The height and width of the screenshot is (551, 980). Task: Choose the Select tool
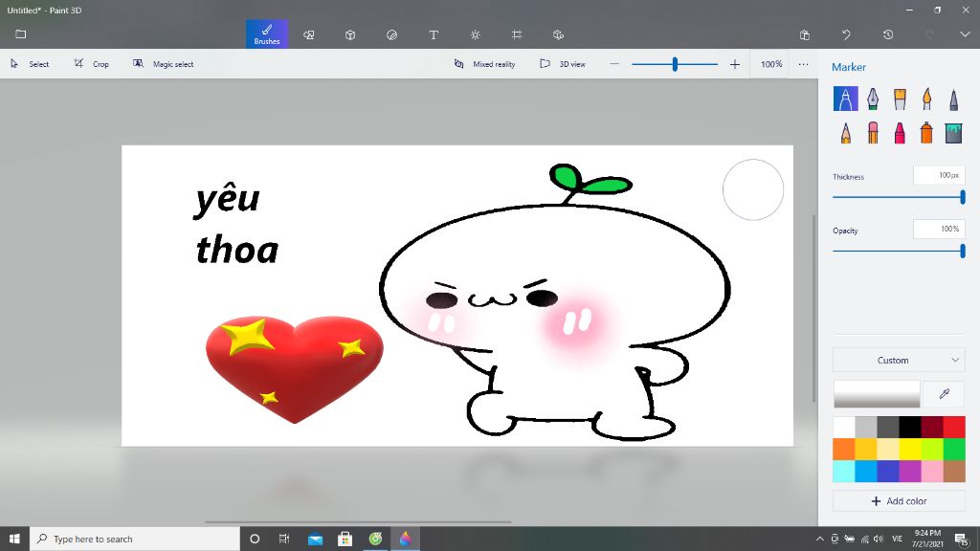[x=30, y=64]
